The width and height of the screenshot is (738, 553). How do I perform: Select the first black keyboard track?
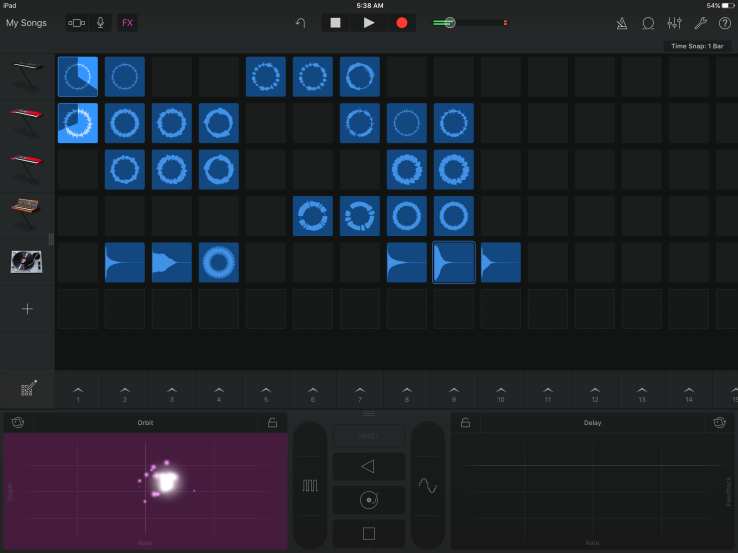click(27, 76)
